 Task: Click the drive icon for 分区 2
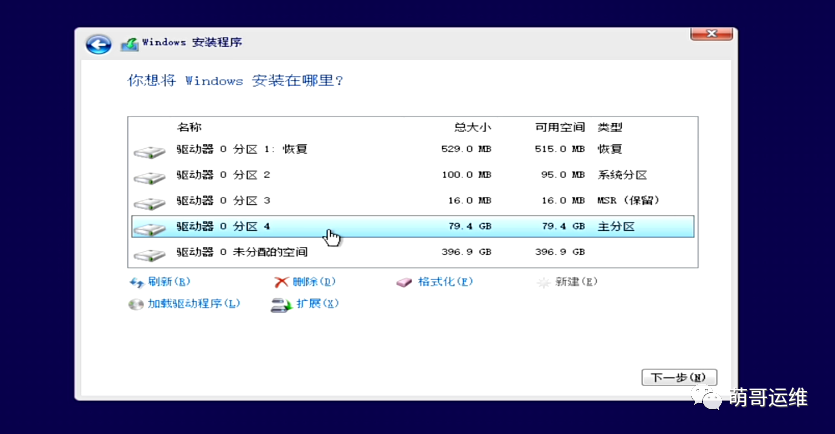150,177
